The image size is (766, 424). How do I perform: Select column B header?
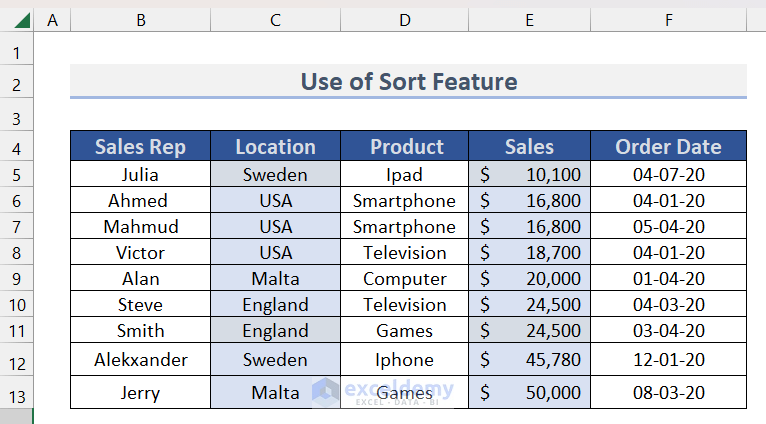[x=140, y=20]
